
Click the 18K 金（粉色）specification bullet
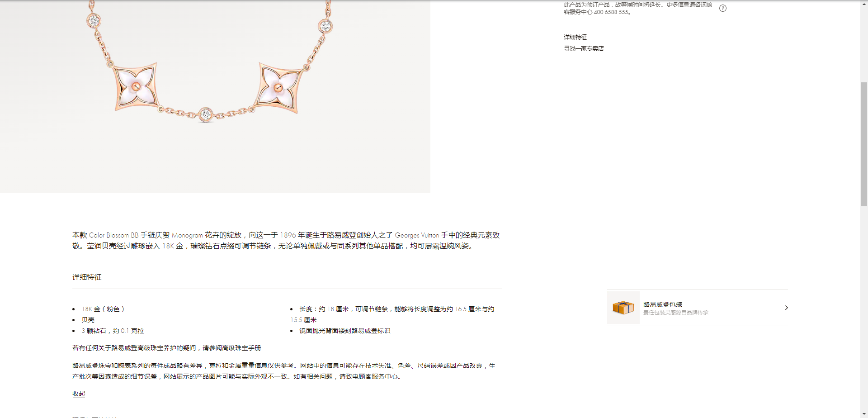[x=103, y=309]
